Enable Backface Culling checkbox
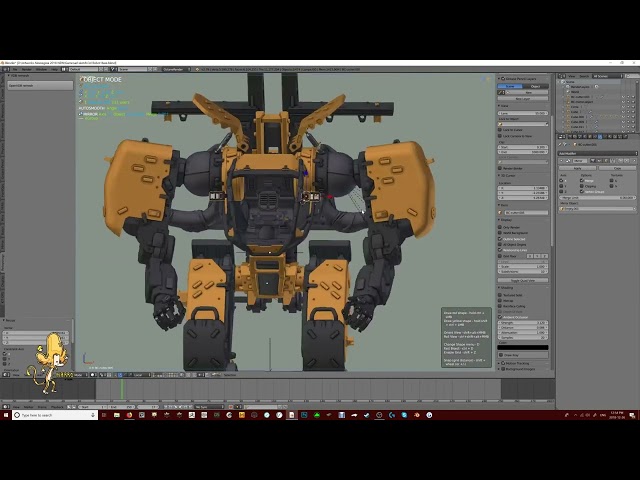640x480 pixels. tap(500, 306)
